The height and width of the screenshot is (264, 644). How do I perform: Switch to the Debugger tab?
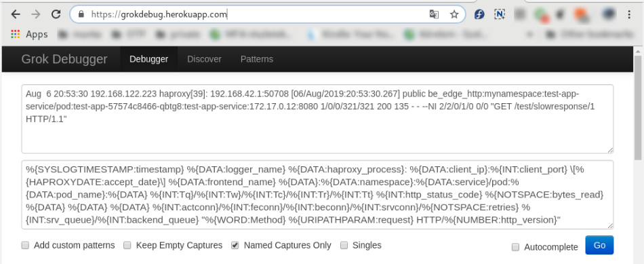[148, 59]
